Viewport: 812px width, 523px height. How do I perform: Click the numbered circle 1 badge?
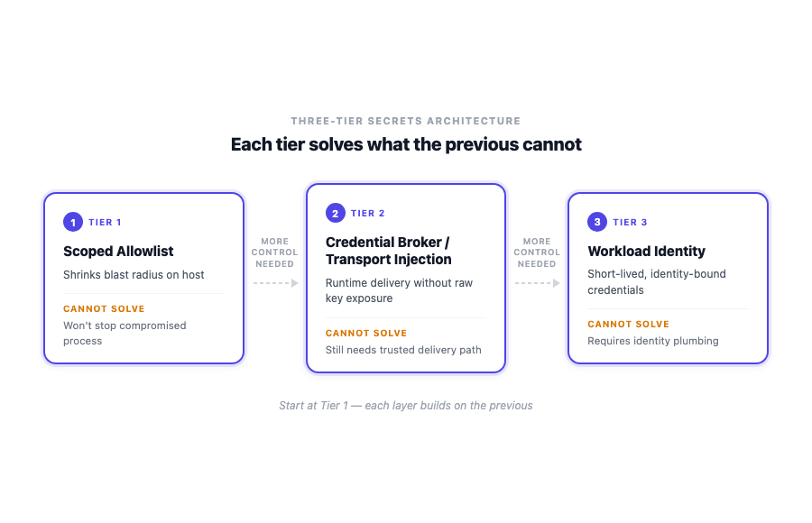tap(73, 222)
